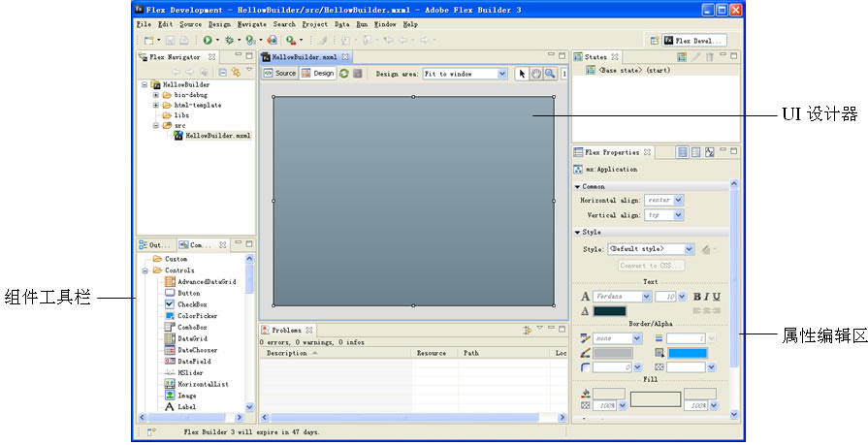The height and width of the screenshot is (445, 868).
Task: Open the Help menu
Action: pyautogui.click(x=410, y=24)
